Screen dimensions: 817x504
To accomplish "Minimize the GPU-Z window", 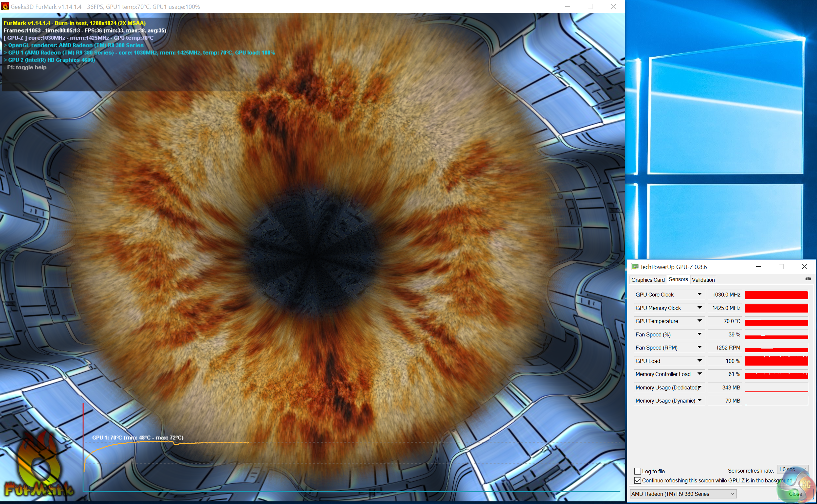I will (758, 267).
